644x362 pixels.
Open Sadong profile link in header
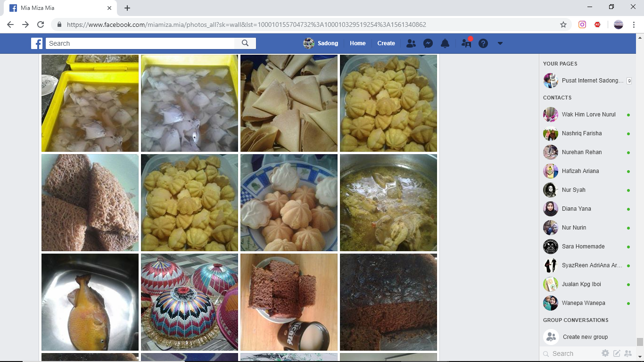321,43
